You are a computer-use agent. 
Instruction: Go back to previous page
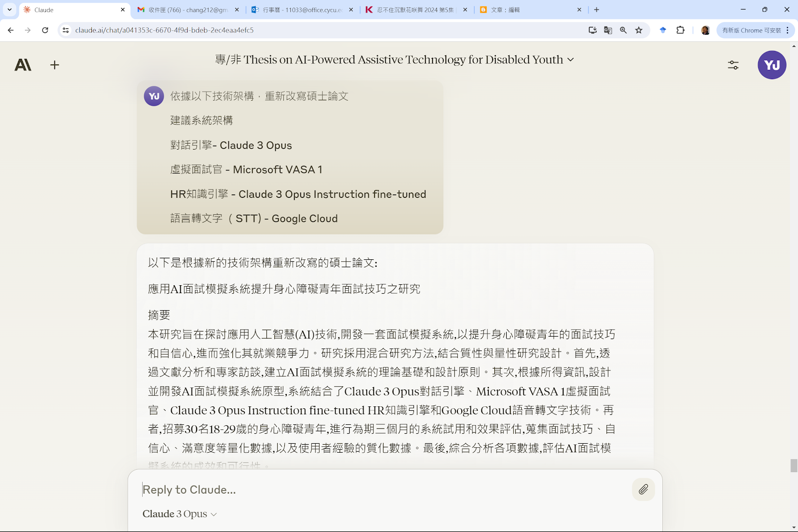tap(11, 30)
